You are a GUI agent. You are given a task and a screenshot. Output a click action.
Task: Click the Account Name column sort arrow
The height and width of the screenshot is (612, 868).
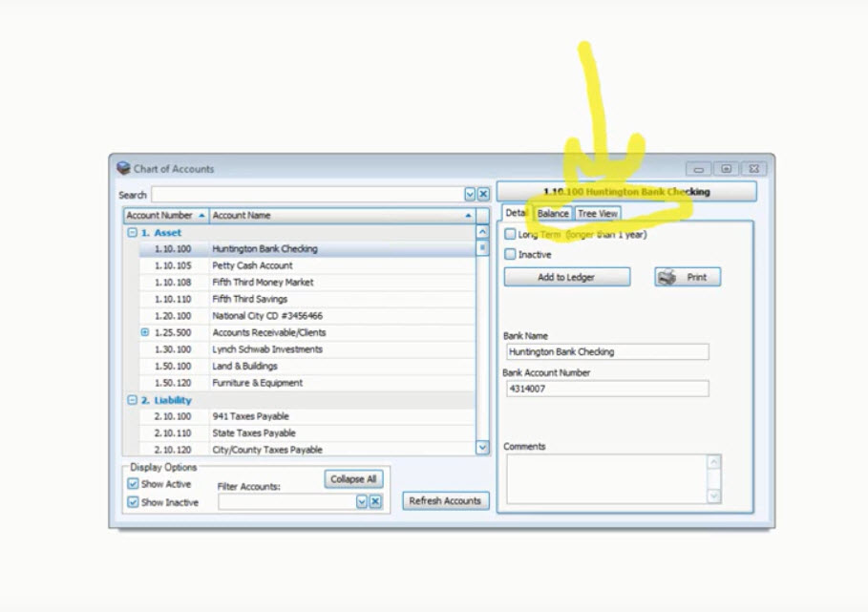pyautogui.click(x=470, y=215)
